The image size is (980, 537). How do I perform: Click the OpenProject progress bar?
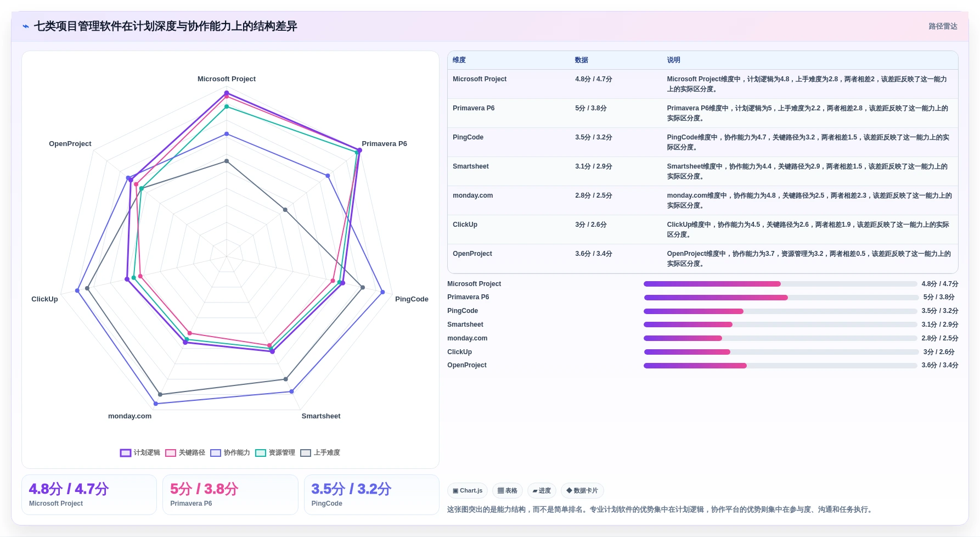pos(780,366)
